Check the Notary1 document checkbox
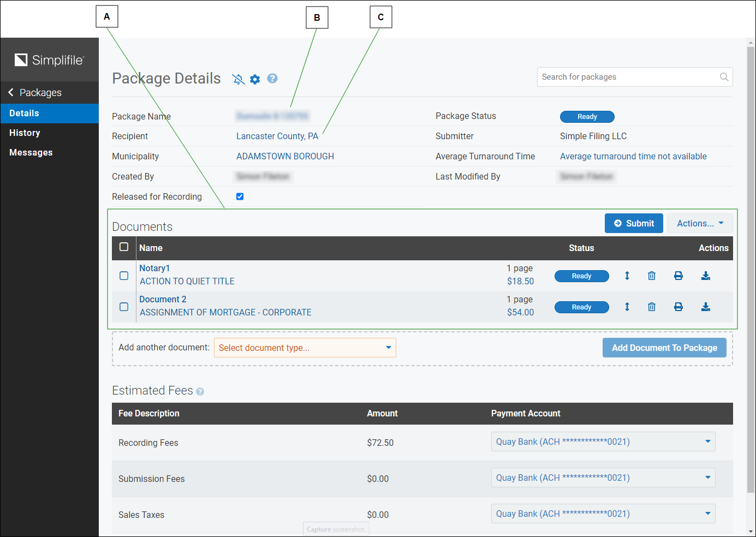This screenshot has width=756, height=537. click(124, 276)
